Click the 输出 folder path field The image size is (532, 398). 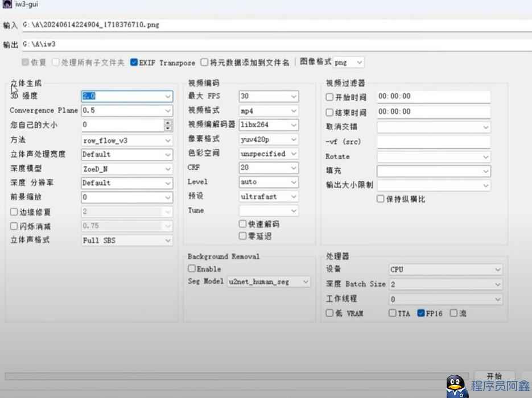(277, 44)
